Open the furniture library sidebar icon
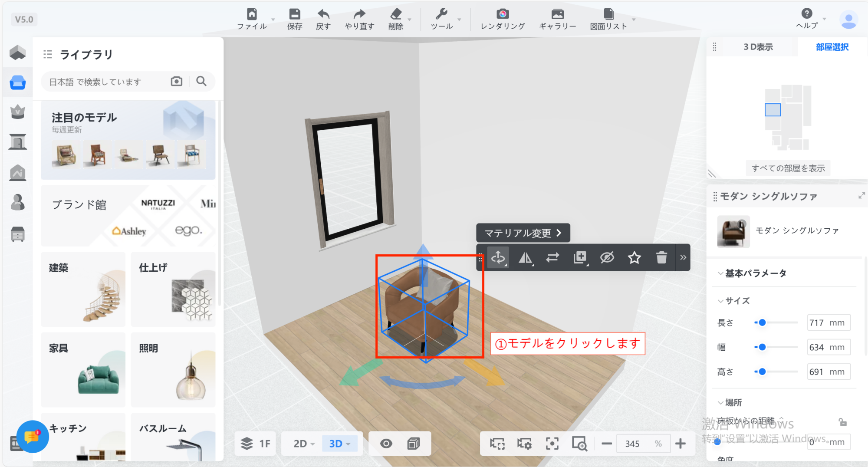 tap(17, 82)
